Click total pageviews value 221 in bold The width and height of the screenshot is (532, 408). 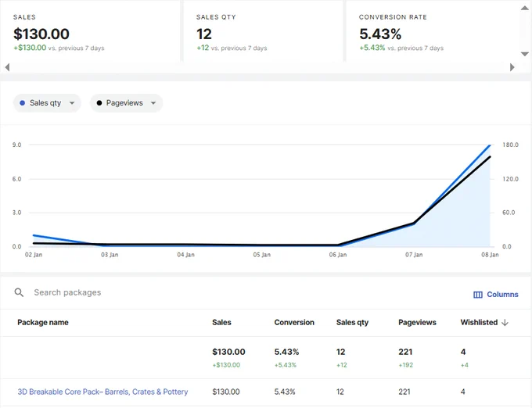point(405,352)
